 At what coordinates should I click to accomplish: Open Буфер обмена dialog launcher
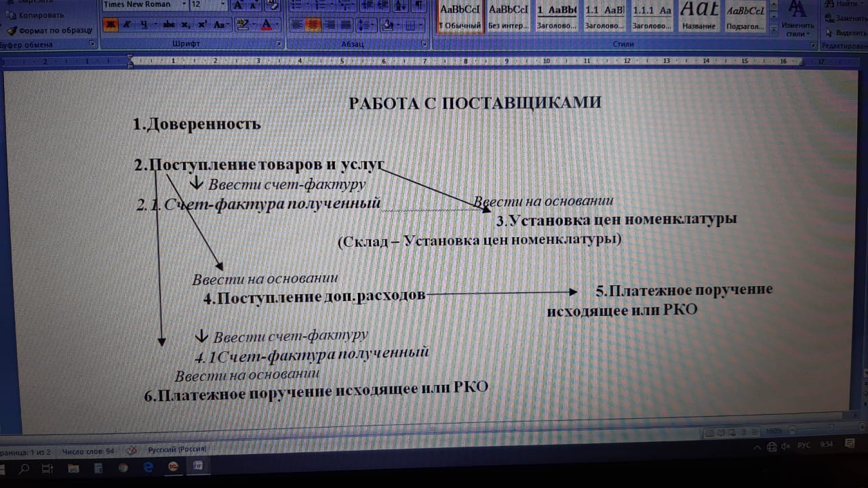[x=92, y=44]
